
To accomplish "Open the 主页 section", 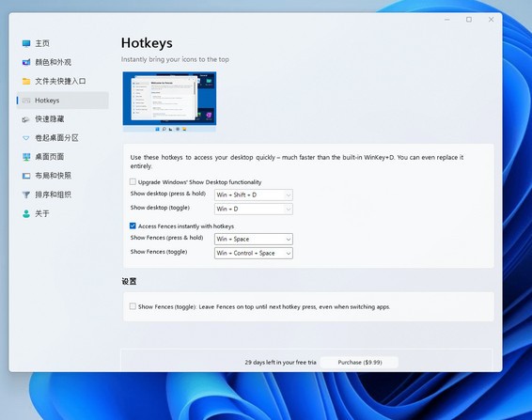I will pos(42,43).
